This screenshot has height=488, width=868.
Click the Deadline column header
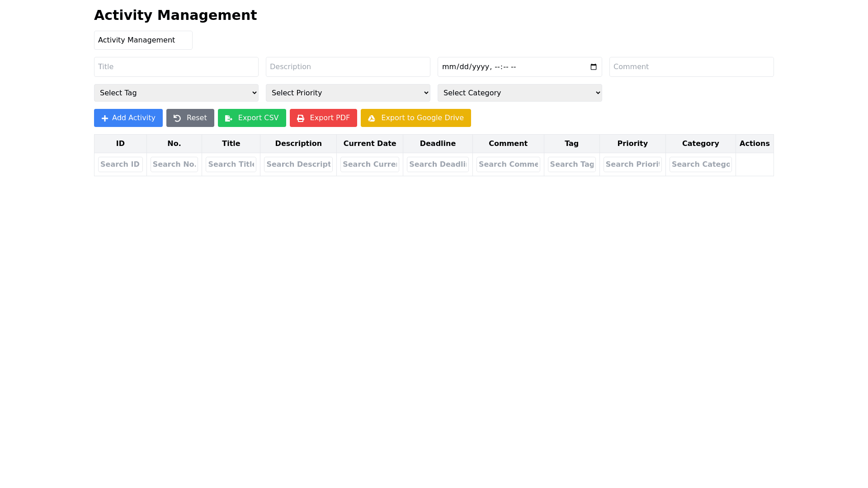point(438,144)
